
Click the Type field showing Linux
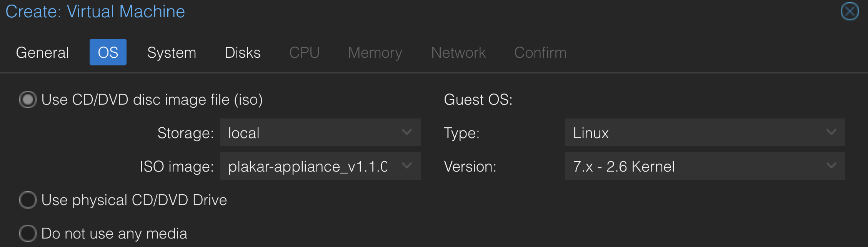point(705,132)
